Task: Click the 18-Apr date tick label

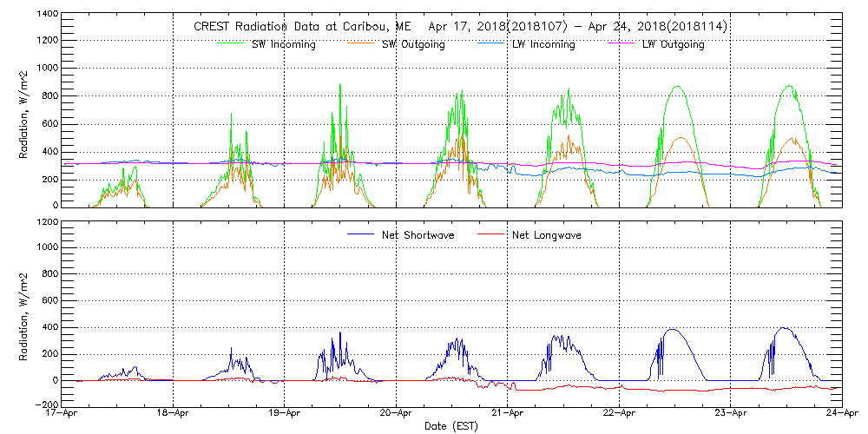Action: click(174, 415)
